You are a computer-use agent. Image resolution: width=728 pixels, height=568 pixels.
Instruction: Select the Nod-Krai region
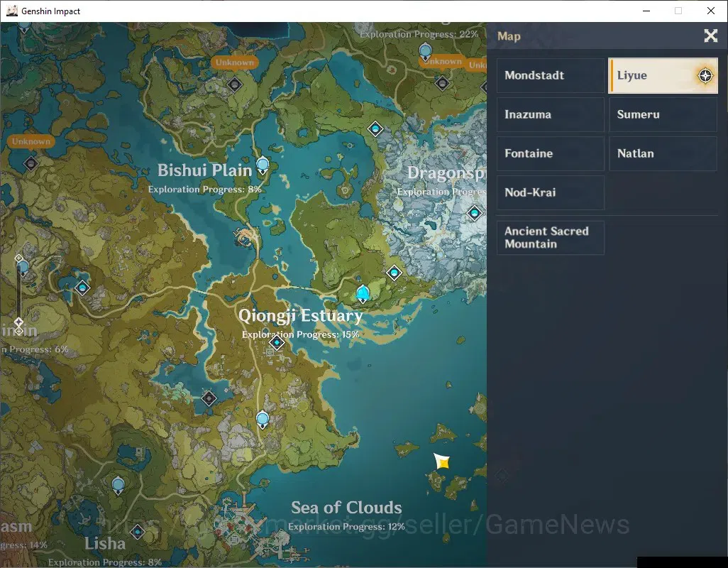tap(551, 192)
